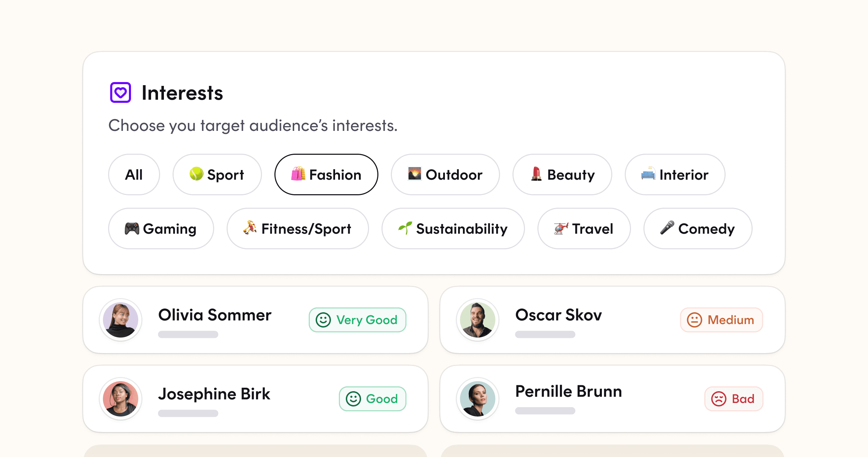Choose the Fitness/Sport interest chip
The height and width of the screenshot is (457, 868).
pyautogui.click(x=297, y=228)
